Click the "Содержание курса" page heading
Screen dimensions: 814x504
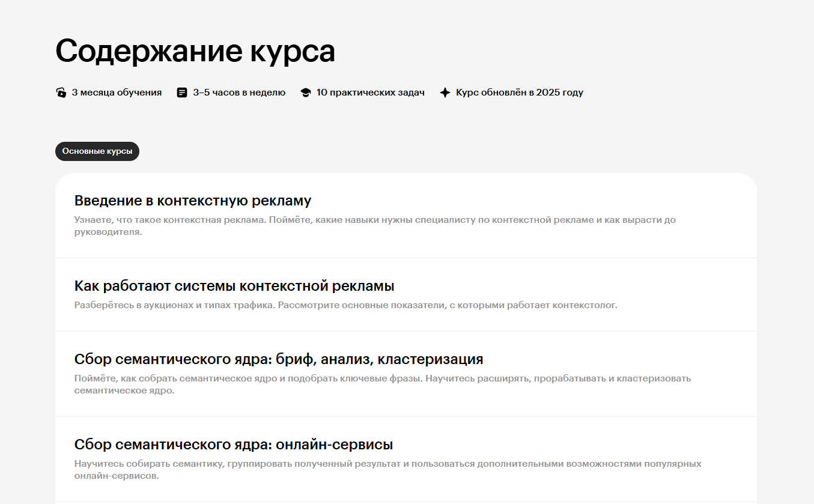point(195,51)
